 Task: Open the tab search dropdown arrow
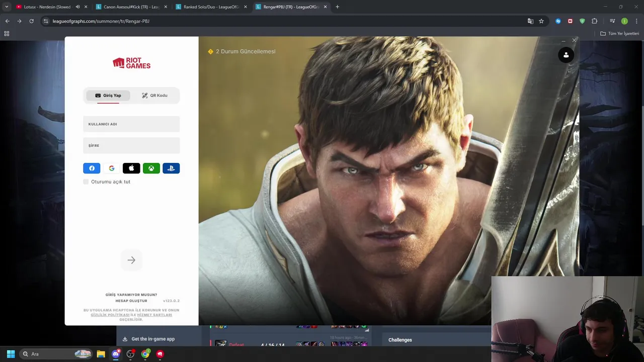6,7
